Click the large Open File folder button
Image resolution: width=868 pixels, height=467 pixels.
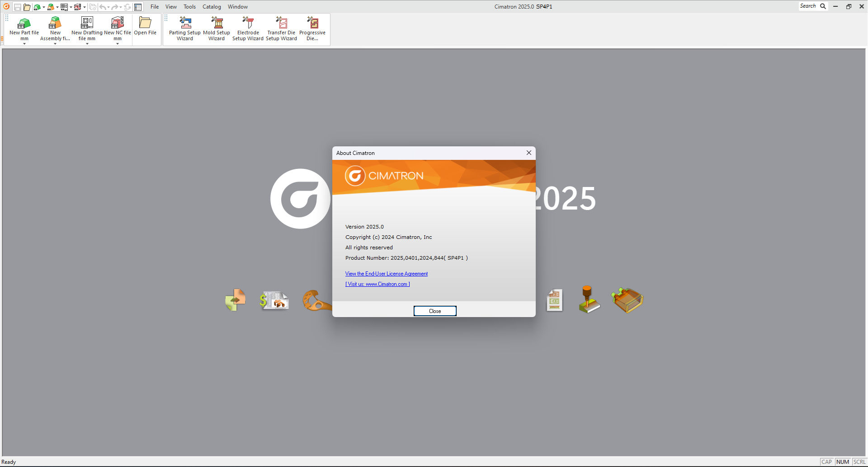145,26
